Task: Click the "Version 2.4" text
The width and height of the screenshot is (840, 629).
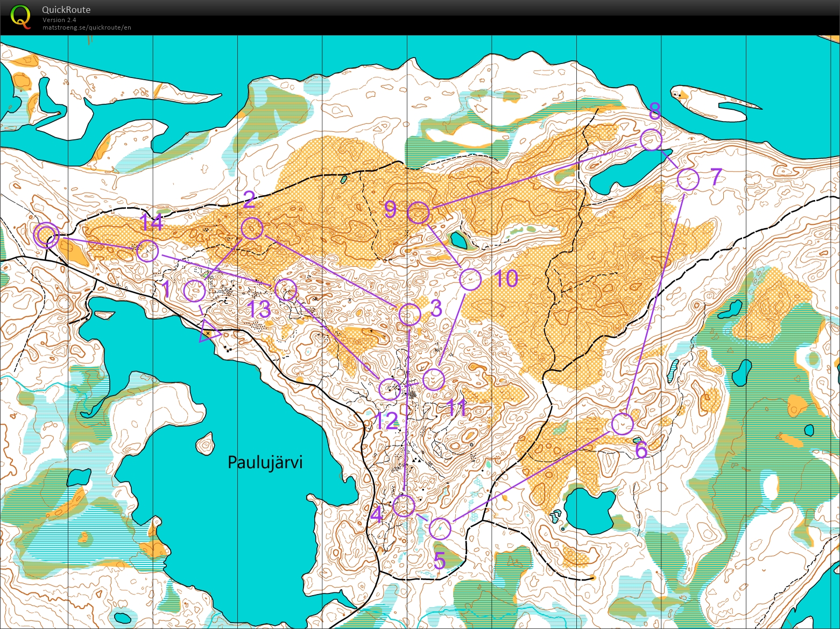Action: coord(59,20)
